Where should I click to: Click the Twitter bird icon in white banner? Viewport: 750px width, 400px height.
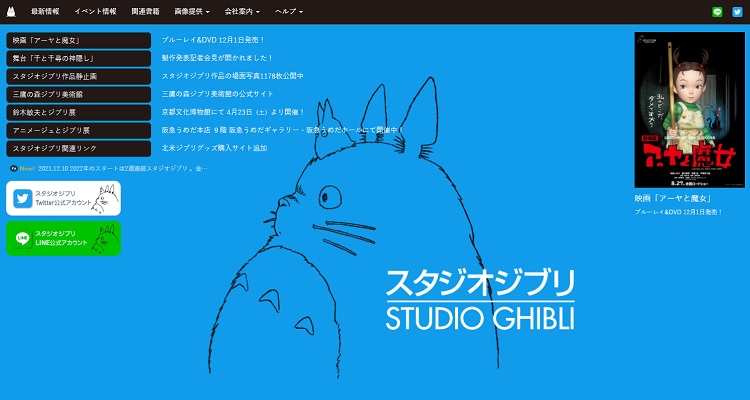[22, 199]
